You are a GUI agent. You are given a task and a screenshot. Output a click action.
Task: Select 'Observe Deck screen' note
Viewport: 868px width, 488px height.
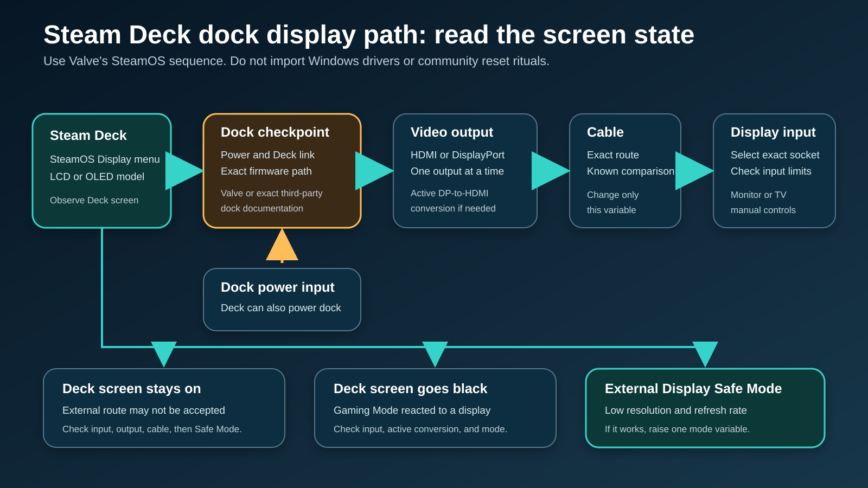(94, 201)
